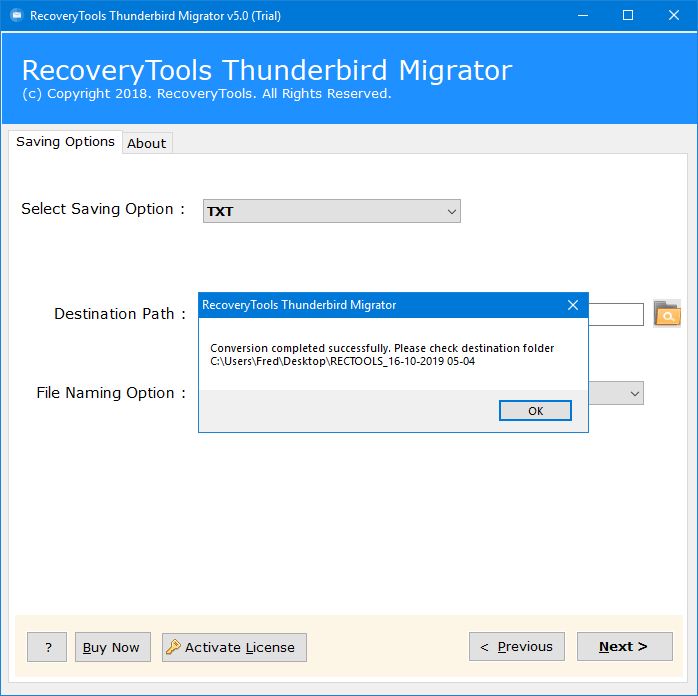
Task: Expand the Select Saving Option TXT dropdown
Action: point(332,211)
